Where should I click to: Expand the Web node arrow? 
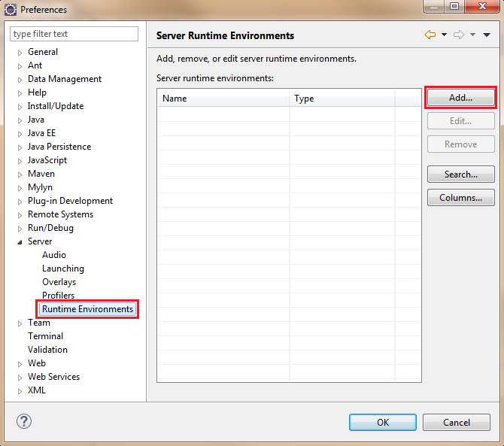click(20, 364)
